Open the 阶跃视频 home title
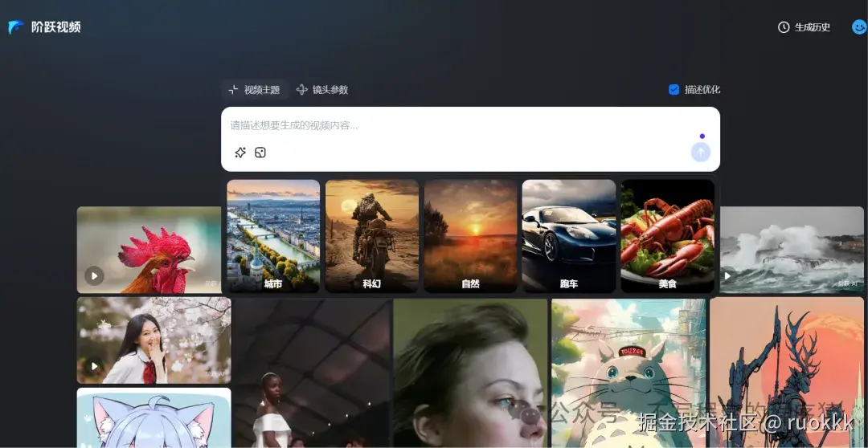This screenshot has width=868, height=448. pyautogui.click(x=56, y=27)
